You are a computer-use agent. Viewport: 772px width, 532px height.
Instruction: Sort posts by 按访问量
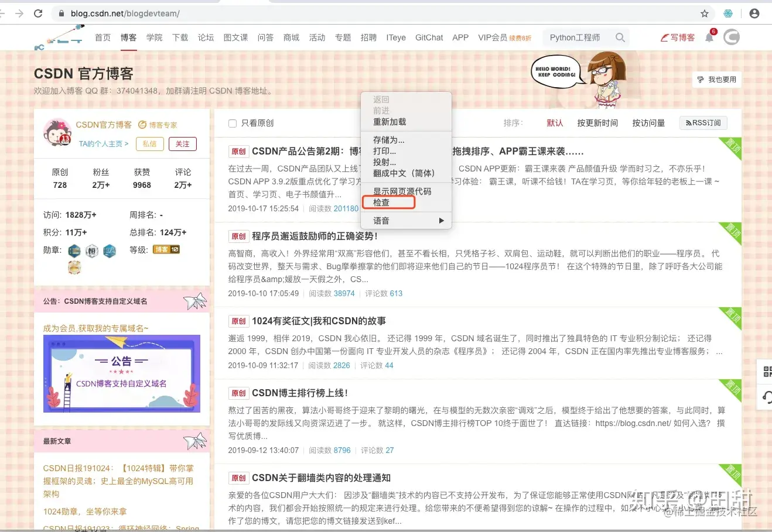coord(648,123)
